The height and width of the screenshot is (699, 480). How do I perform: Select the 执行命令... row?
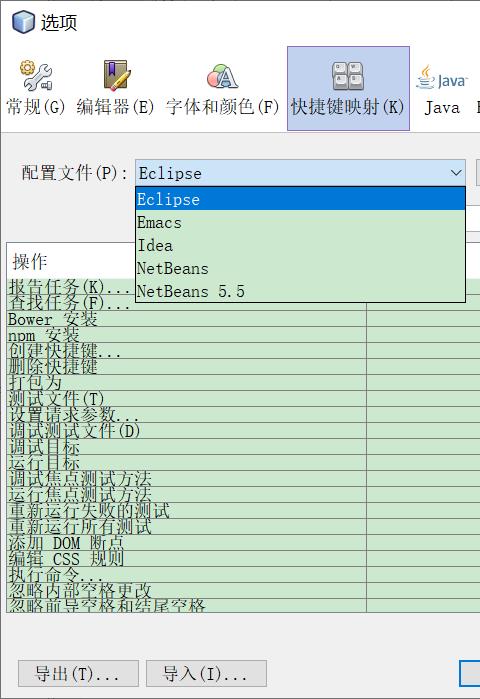(186, 576)
